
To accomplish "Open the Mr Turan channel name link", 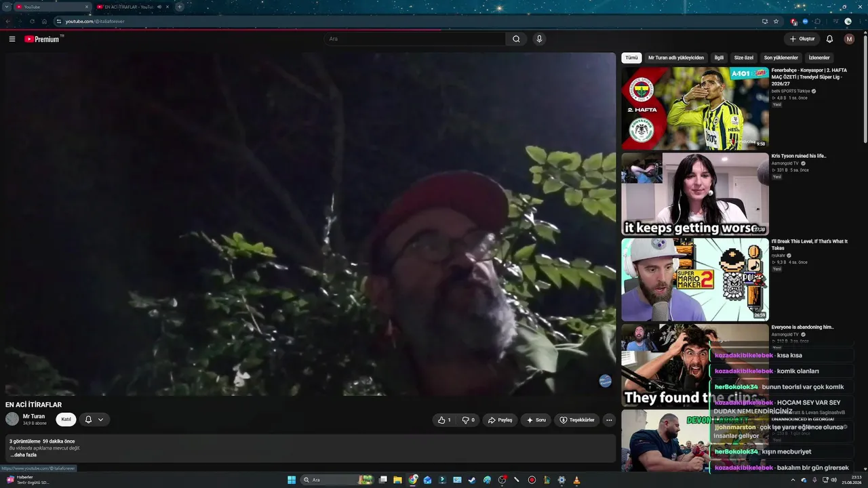I will 34,416.
